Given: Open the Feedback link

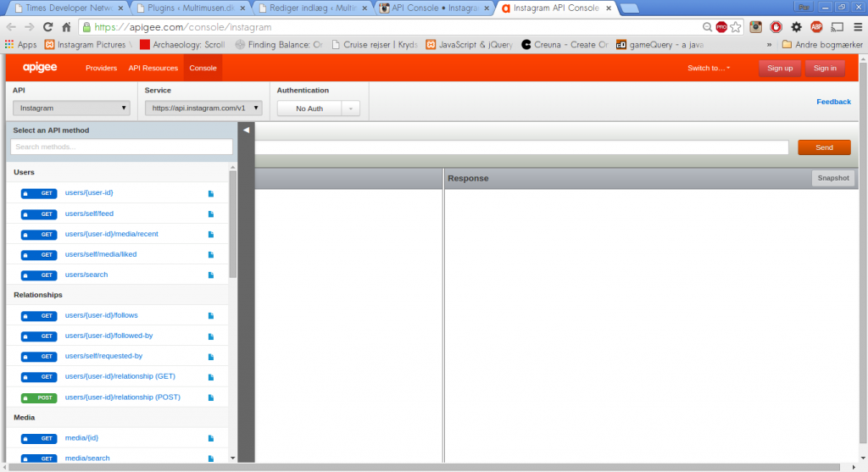Looking at the screenshot, I should coord(834,102).
